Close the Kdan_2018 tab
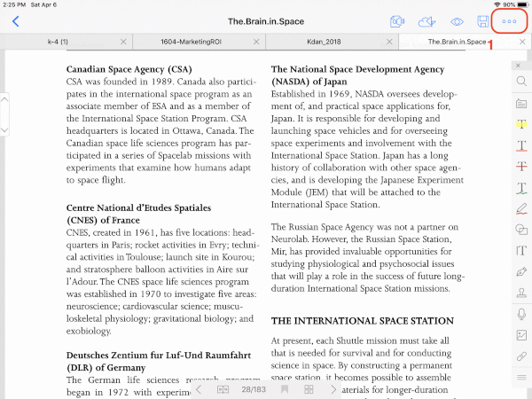 click(x=389, y=42)
